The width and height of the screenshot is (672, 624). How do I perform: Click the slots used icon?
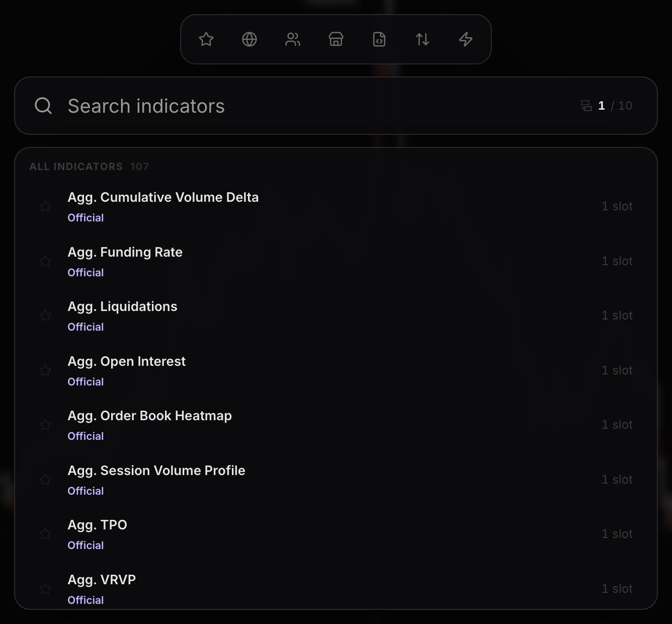pos(586,106)
